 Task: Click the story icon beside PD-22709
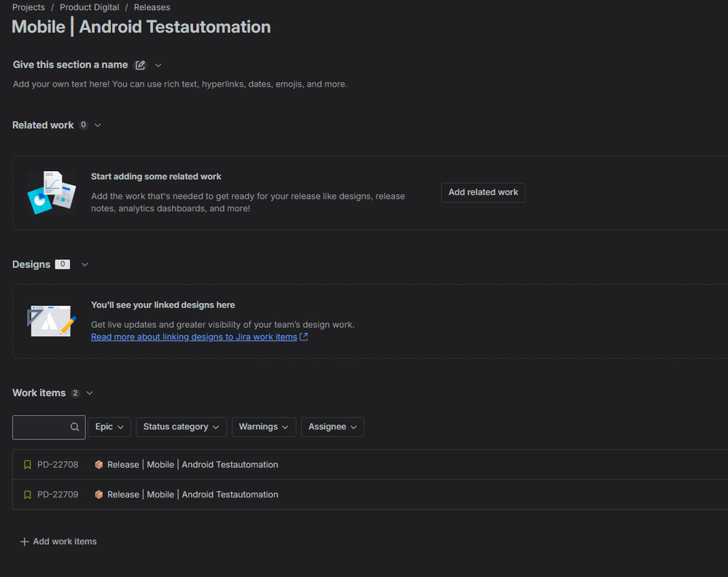point(28,495)
